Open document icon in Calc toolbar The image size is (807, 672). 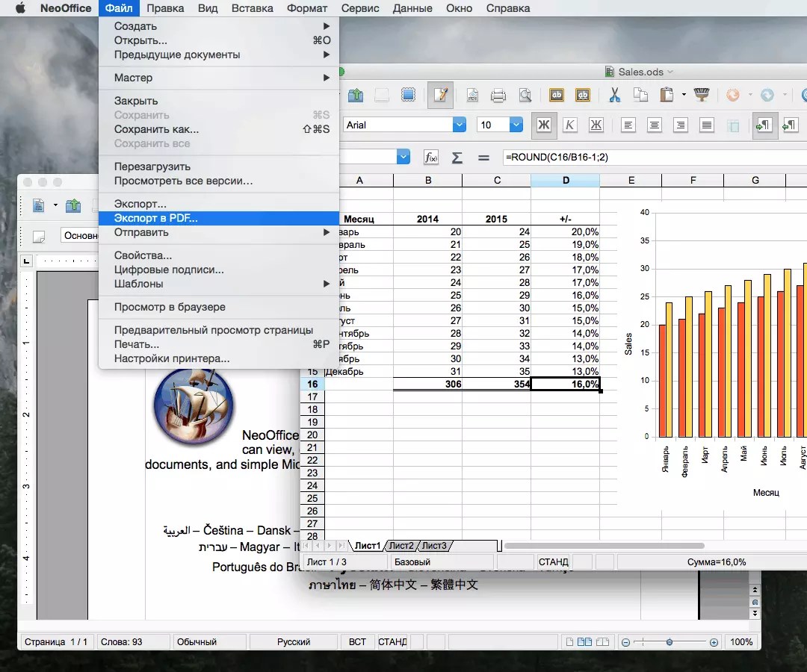click(356, 95)
